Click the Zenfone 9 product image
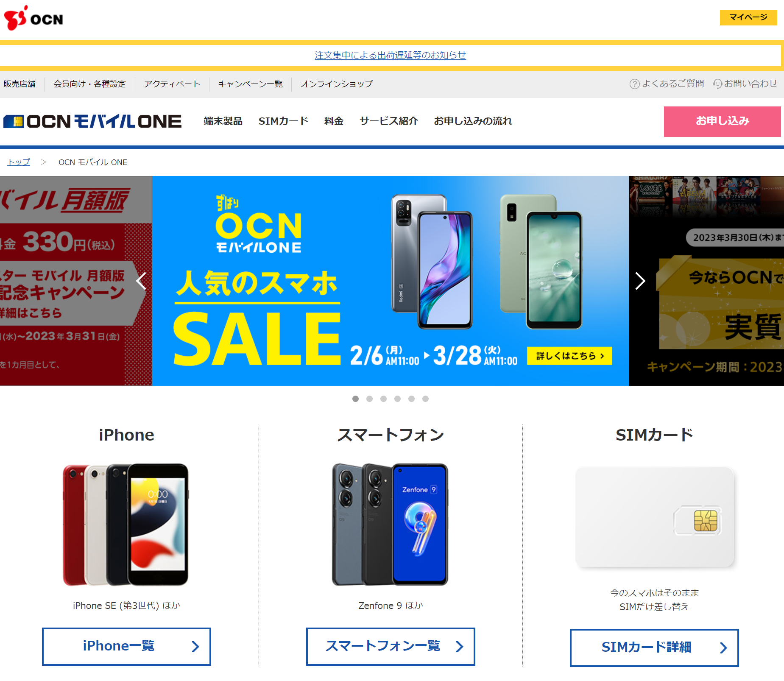This screenshot has height=681, width=784. click(x=390, y=525)
